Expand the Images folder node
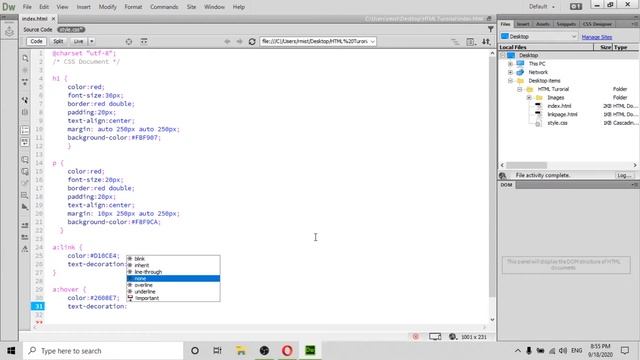This screenshot has height=360, width=640. click(x=529, y=98)
